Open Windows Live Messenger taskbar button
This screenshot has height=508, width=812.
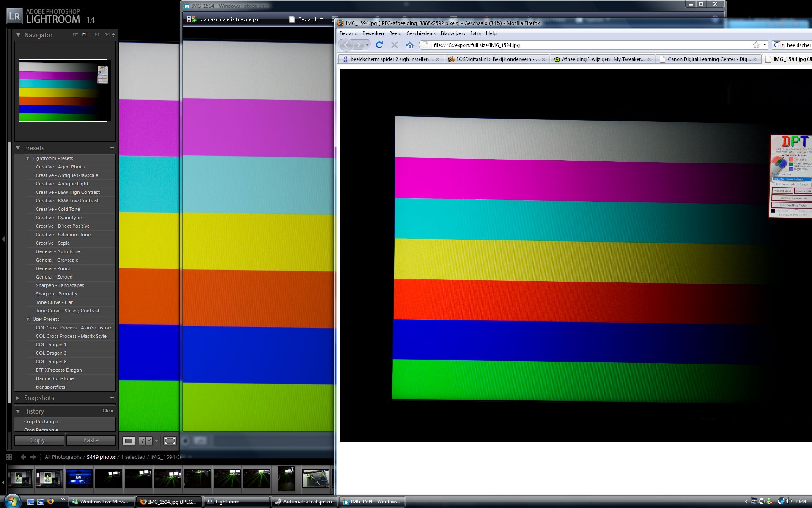pyautogui.click(x=101, y=502)
